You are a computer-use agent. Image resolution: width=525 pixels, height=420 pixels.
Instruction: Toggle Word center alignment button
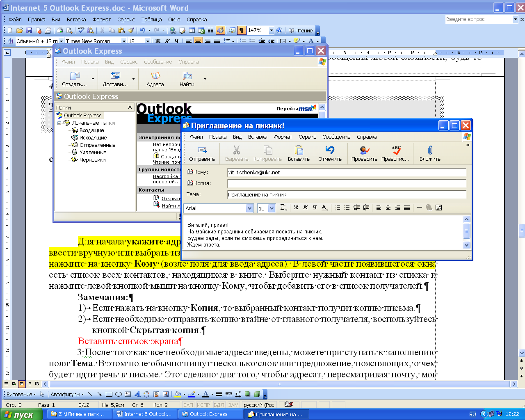pos(198,41)
